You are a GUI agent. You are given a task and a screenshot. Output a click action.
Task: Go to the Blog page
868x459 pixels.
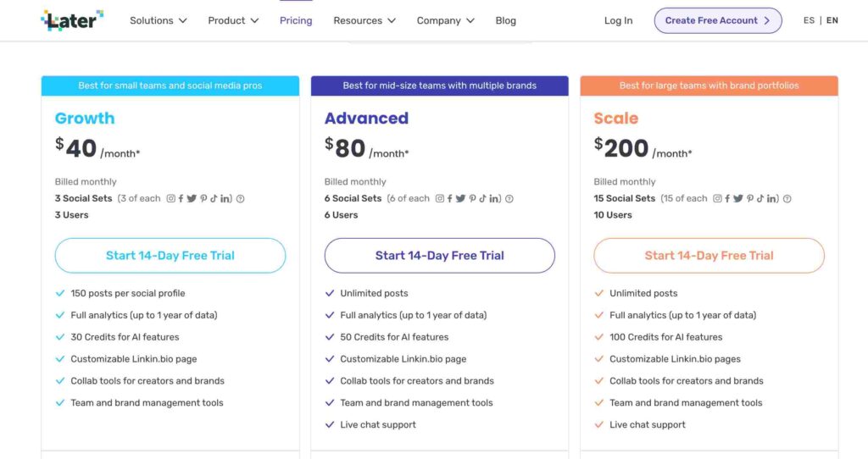[505, 20]
